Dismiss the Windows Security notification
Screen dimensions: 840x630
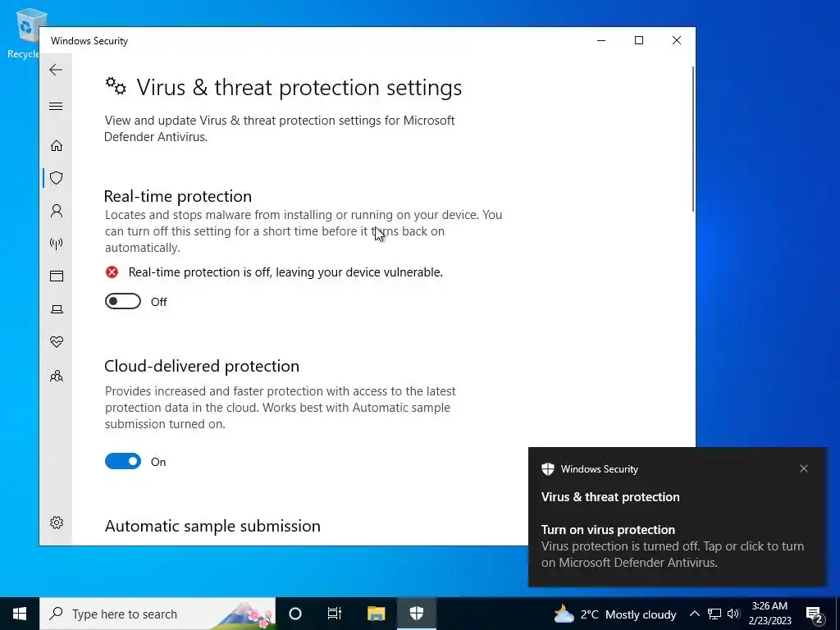804,468
